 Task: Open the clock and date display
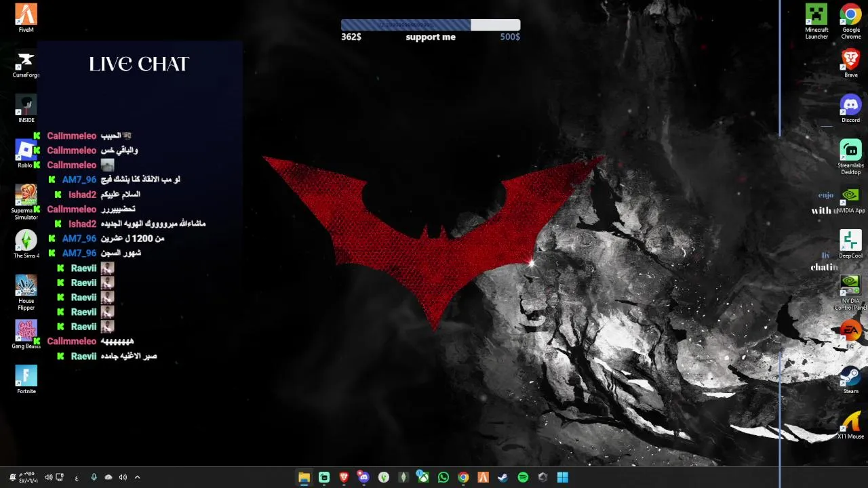click(28, 477)
